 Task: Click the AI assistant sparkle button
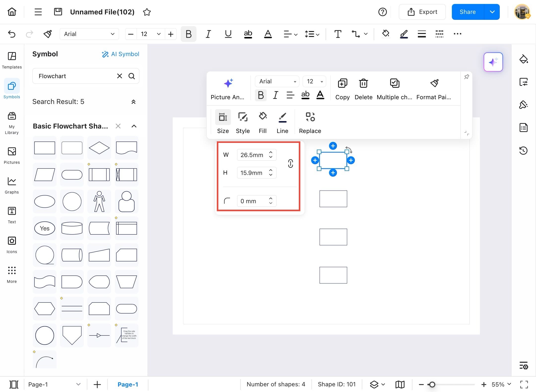pyautogui.click(x=493, y=62)
